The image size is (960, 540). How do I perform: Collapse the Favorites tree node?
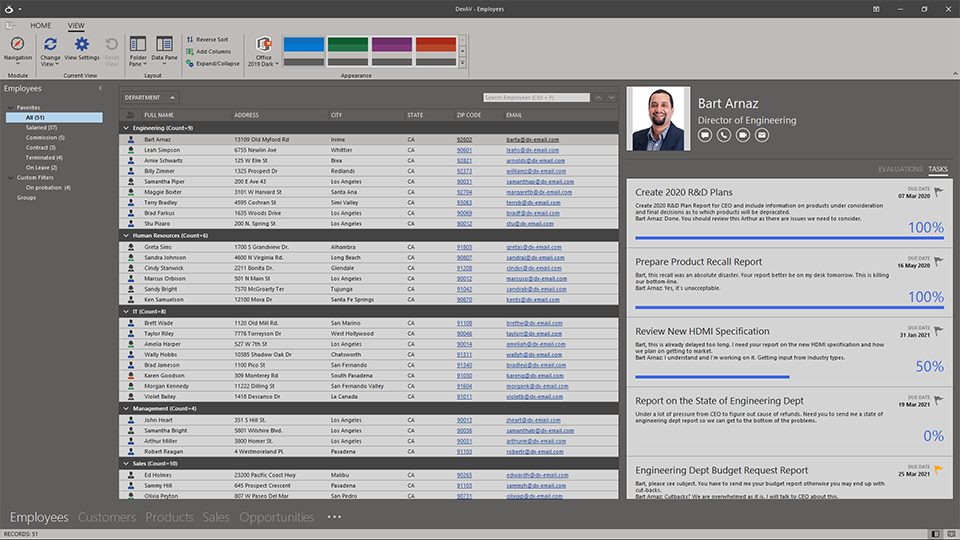tap(12, 107)
